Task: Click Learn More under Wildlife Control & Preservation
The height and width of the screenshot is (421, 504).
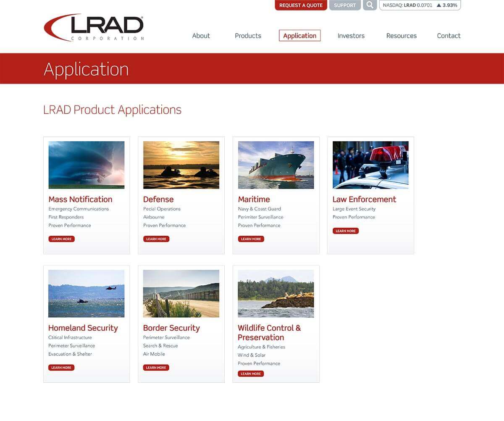Action: click(251, 374)
